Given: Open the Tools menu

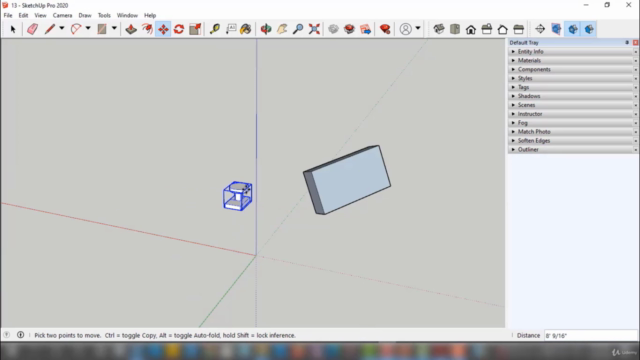Looking at the screenshot, I should pyautogui.click(x=104, y=16).
